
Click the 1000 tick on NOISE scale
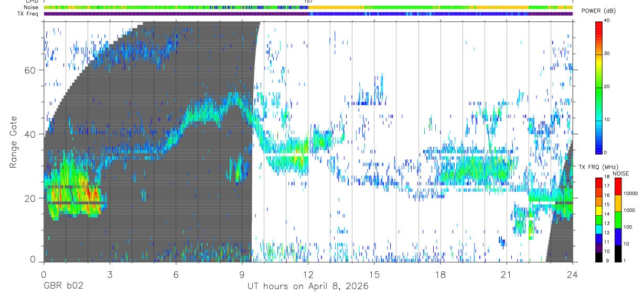coord(630,210)
